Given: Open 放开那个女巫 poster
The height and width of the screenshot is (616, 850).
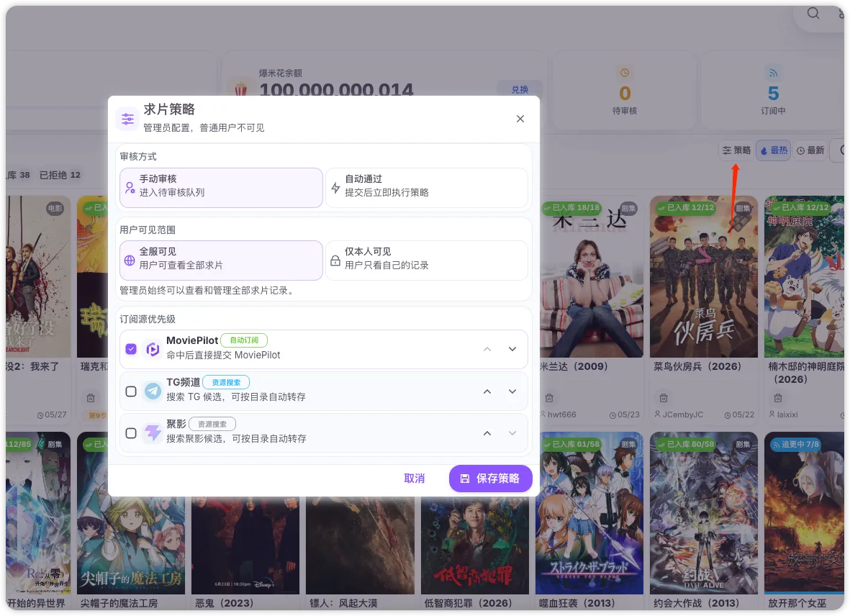Looking at the screenshot, I should click(805, 512).
